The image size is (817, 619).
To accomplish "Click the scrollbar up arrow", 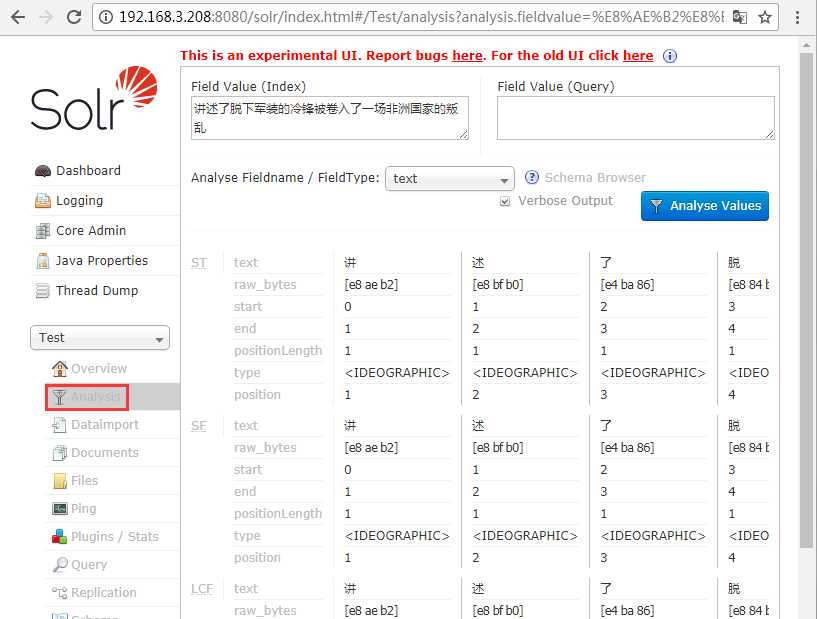I will (806, 45).
